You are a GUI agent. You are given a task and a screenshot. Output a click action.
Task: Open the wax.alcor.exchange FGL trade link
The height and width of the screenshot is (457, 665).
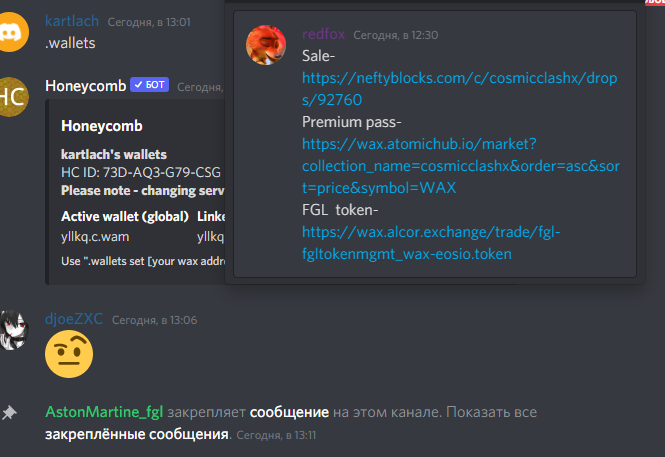click(431, 243)
